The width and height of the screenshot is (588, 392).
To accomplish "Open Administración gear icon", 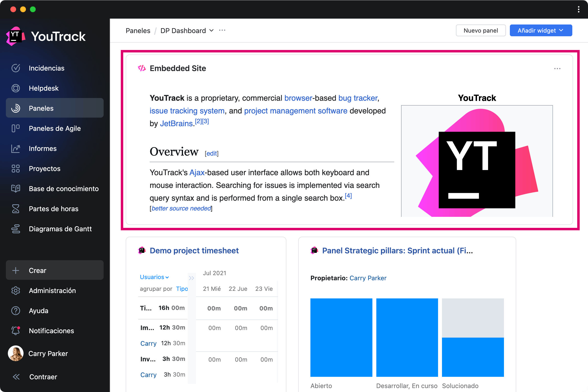I will (x=15, y=291).
